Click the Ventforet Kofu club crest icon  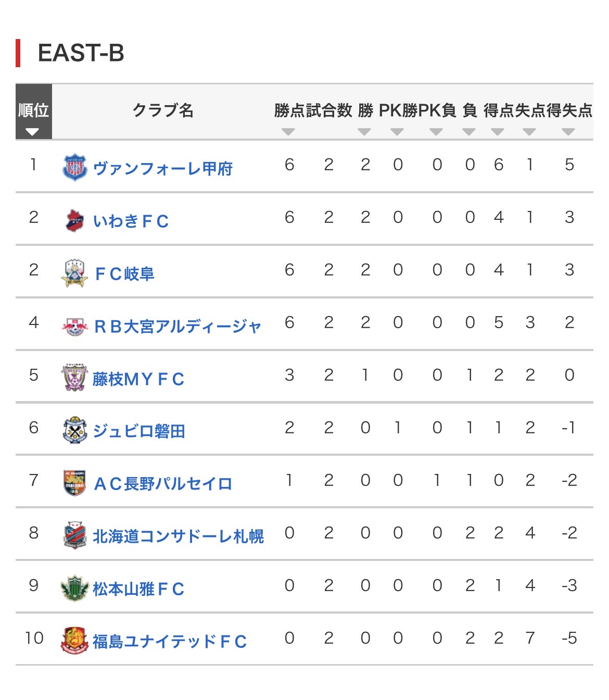pyautogui.click(x=75, y=167)
